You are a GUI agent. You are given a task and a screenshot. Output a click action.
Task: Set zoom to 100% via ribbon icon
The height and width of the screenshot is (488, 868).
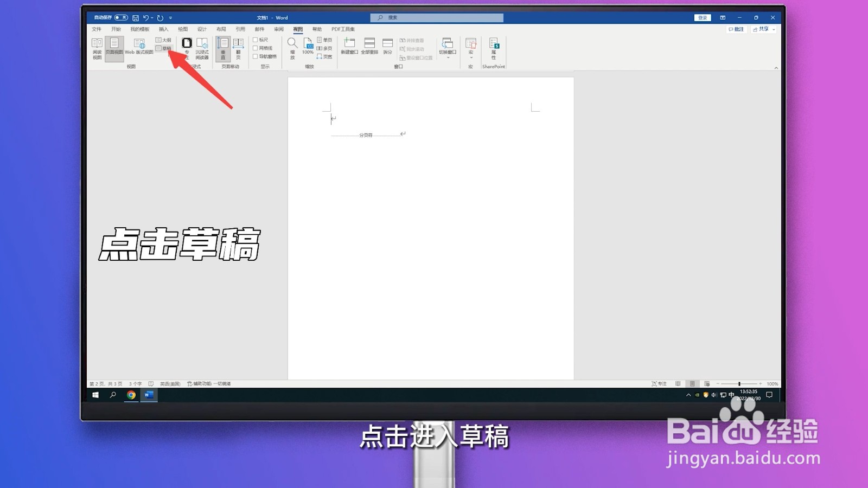pos(307,49)
